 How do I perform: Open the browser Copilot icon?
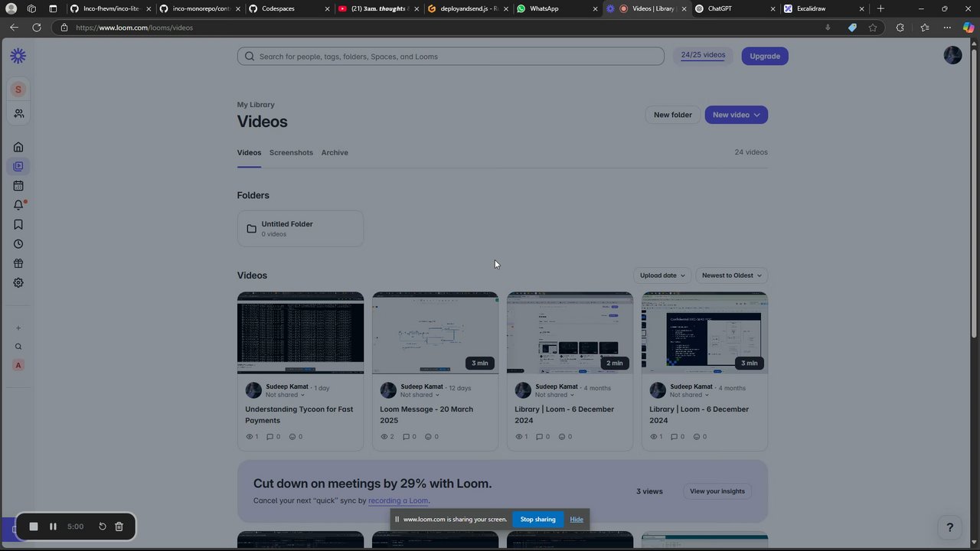pos(969,28)
